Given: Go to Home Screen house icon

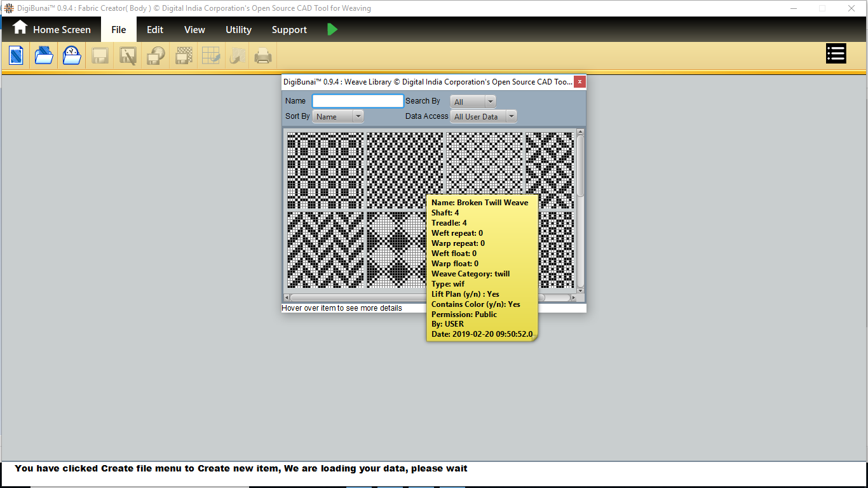Looking at the screenshot, I should (x=20, y=28).
